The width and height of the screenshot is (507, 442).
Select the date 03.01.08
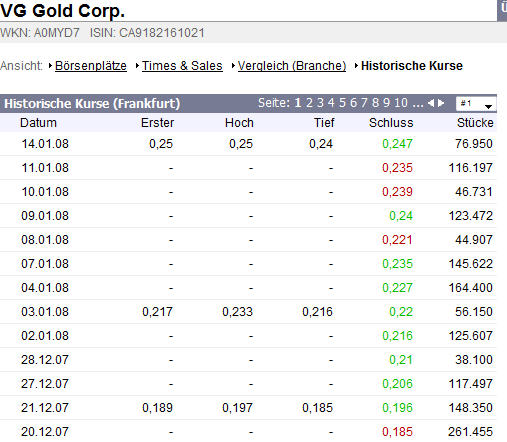click(45, 312)
